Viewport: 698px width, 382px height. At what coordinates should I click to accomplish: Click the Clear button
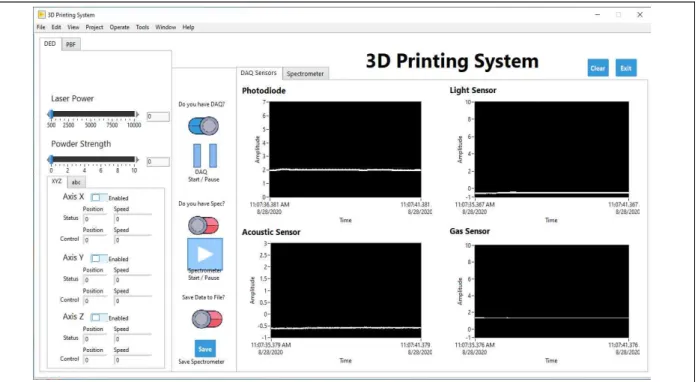tap(598, 68)
